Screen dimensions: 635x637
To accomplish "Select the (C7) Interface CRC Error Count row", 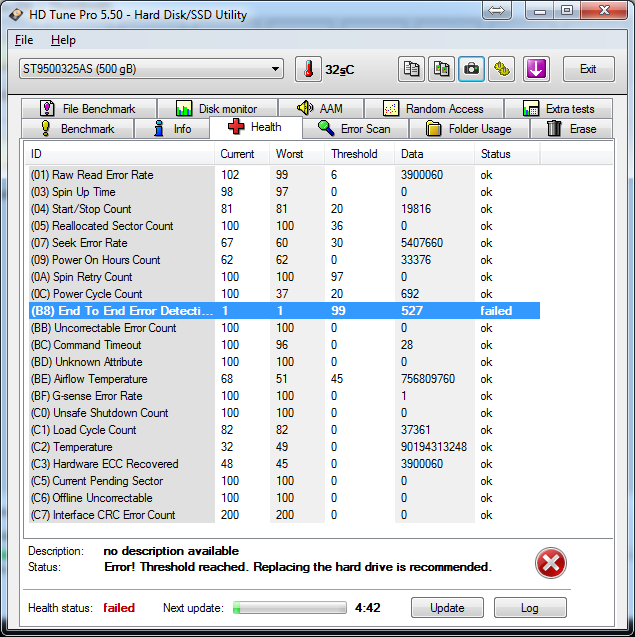I will (x=284, y=515).
